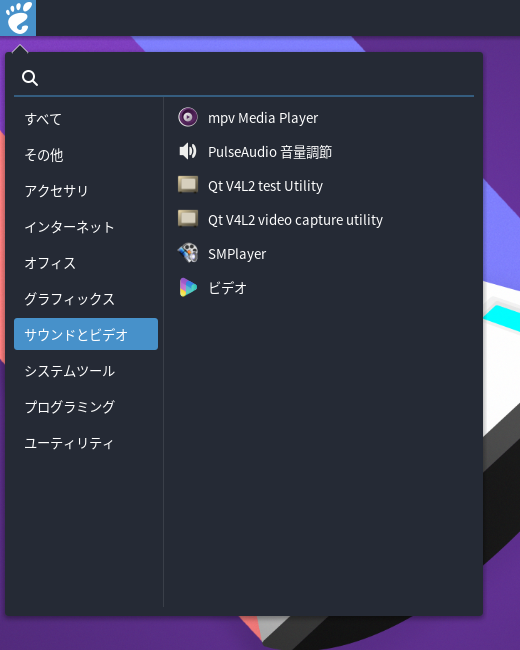
Task: Click the magnifier search icon
Action: click(30, 78)
